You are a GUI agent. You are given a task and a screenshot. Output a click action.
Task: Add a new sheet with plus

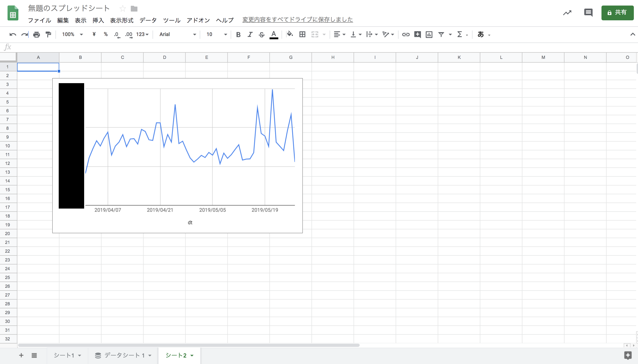tap(21, 355)
